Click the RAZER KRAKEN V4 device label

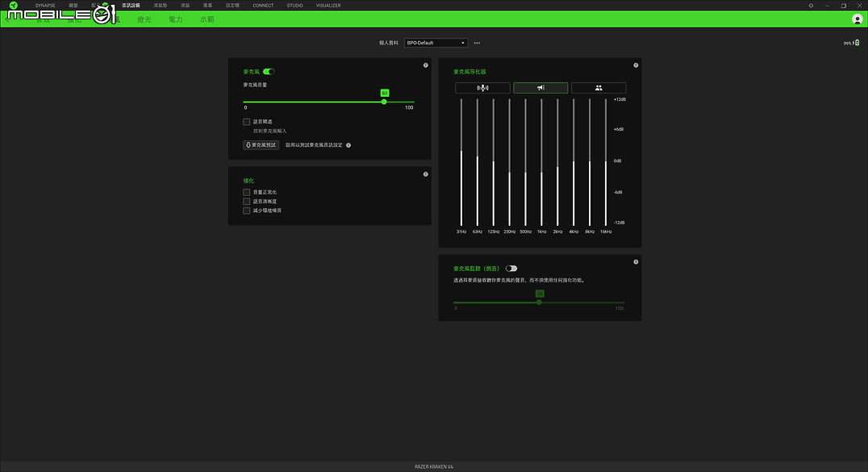pyautogui.click(x=433, y=466)
